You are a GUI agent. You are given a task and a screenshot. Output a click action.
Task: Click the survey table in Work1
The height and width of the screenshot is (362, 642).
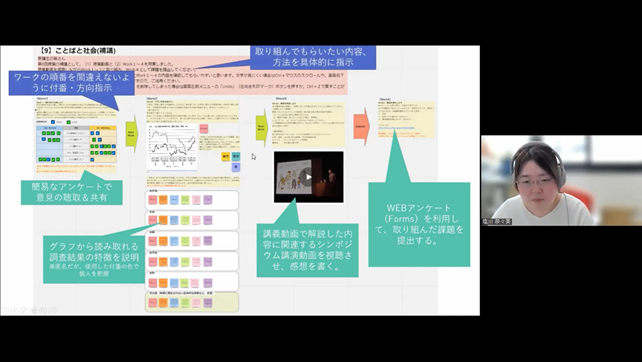point(76,144)
